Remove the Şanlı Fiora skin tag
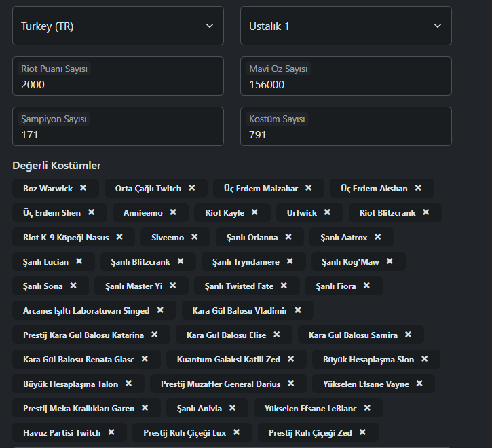Viewport: 492px width, 448px height. 366,286
